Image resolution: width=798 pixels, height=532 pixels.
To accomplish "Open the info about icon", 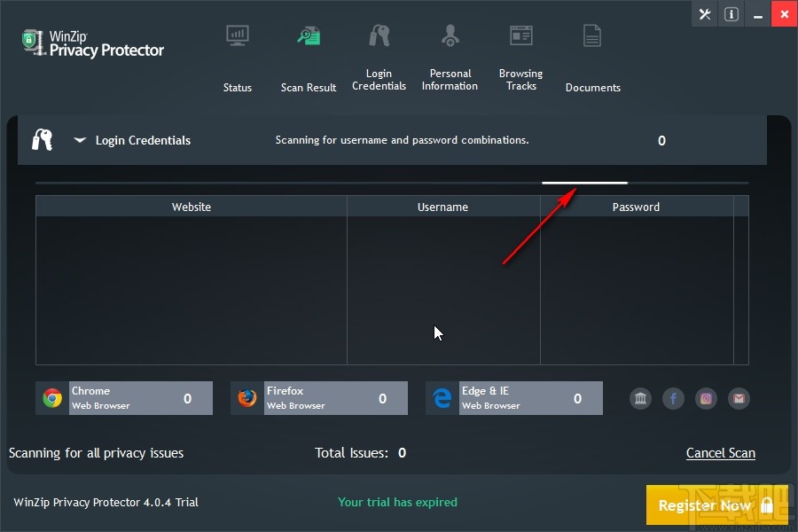I will (x=731, y=14).
